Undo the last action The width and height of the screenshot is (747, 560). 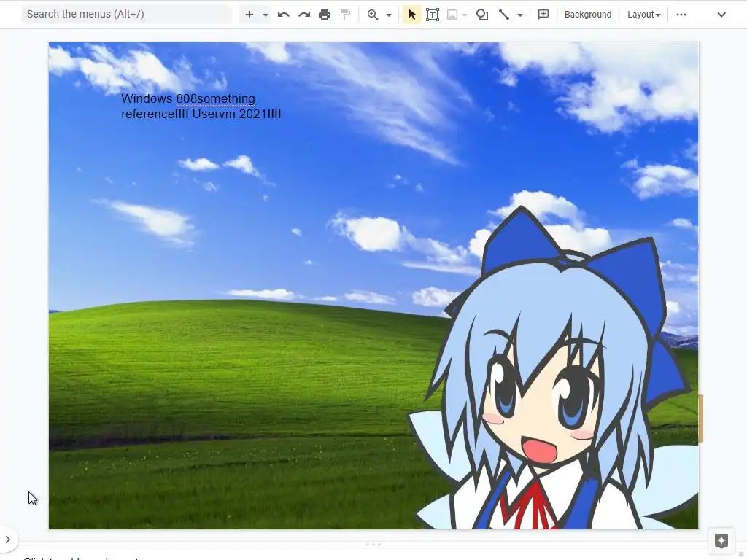[x=284, y=15]
